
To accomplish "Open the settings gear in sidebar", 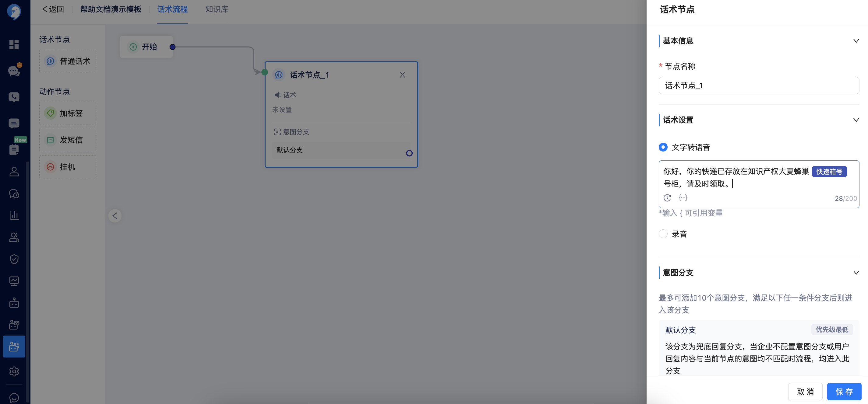I will pos(14,371).
